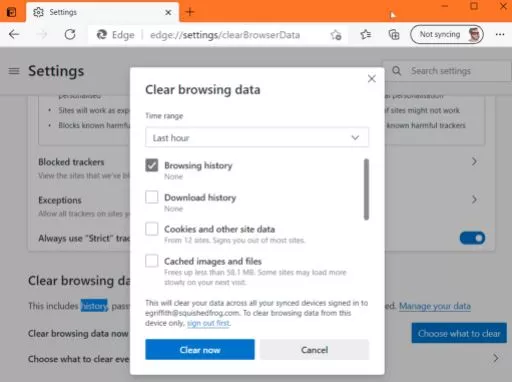Viewport: 512px width, 382px height.
Task: Click the edge://settings address bar URL
Action: click(225, 35)
